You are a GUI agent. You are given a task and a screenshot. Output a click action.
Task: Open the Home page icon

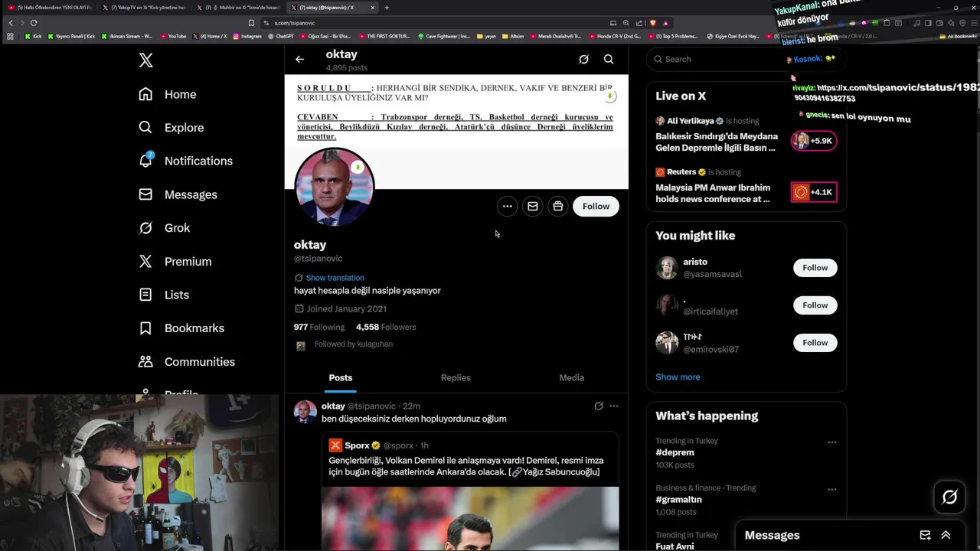point(145,94)
